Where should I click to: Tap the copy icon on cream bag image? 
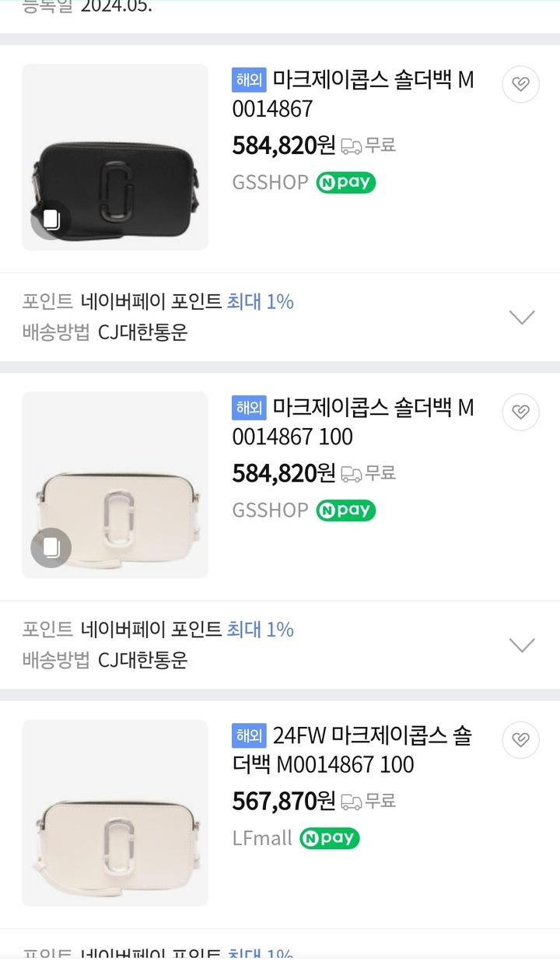click(51, 547)
